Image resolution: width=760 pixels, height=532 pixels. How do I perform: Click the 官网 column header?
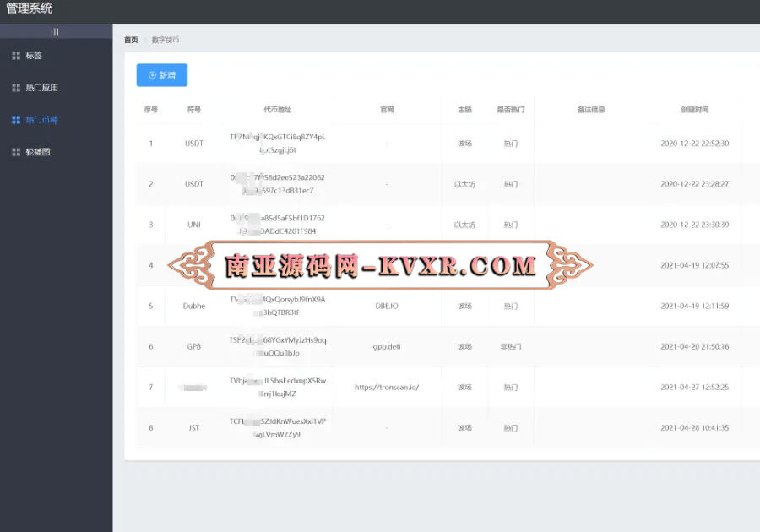[387, 110]
